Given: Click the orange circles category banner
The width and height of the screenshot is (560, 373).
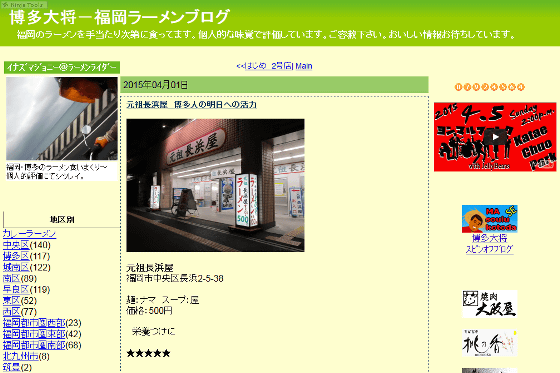Looking at the screenshot, I should tap(490, 87).
